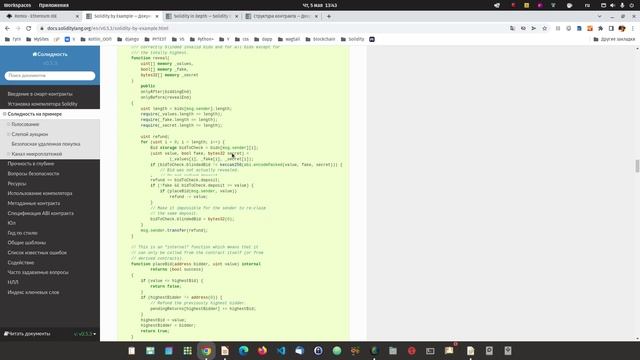Viewport: 640px width, 360px height.
Task: Open the Ресурсы page in sidebar
Action: [x=17, y=184]
